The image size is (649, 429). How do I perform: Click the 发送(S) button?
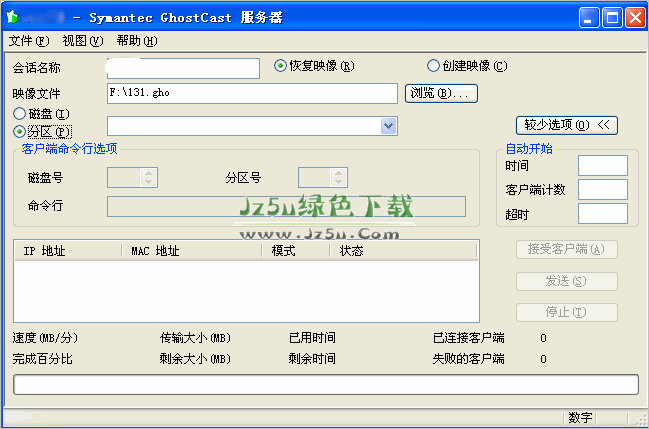pos(567,282)
